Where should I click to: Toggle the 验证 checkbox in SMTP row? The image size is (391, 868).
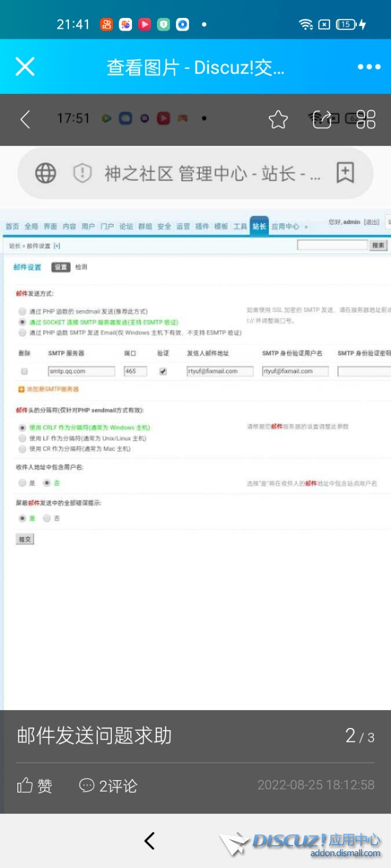163,372
